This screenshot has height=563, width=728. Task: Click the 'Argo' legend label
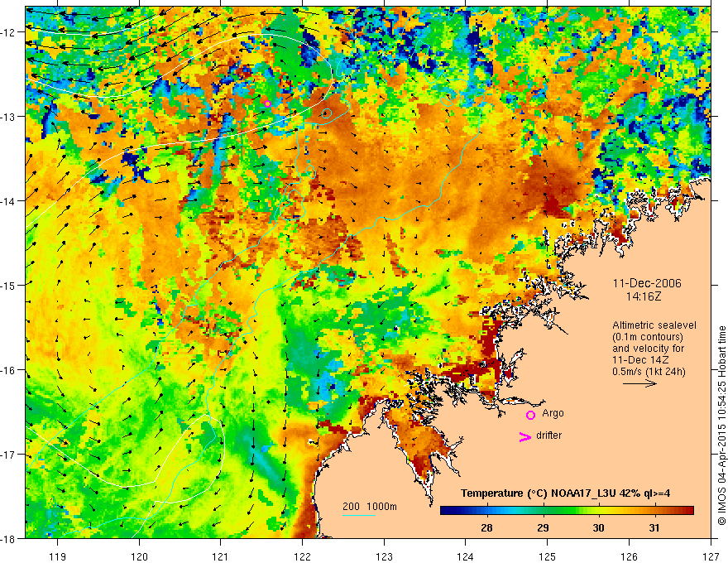(x=553, y=413)
